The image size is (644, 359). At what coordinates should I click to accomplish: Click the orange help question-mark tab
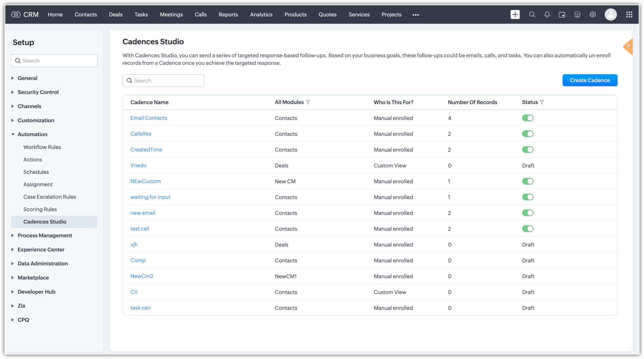point(628,47)
